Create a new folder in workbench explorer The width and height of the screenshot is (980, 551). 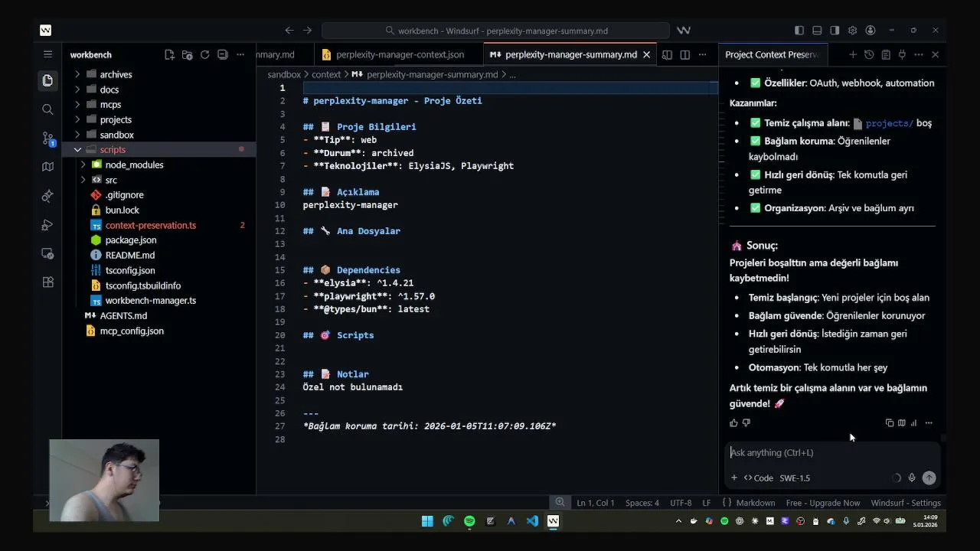coord(187,54)
